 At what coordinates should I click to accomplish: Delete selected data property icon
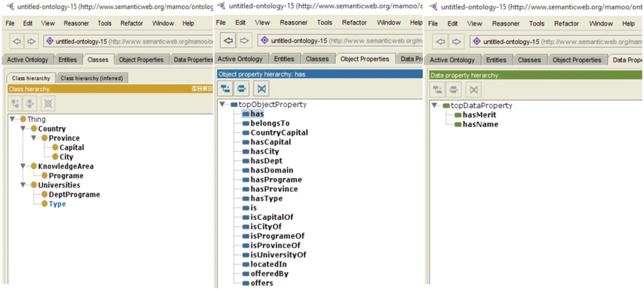[474, 90]
